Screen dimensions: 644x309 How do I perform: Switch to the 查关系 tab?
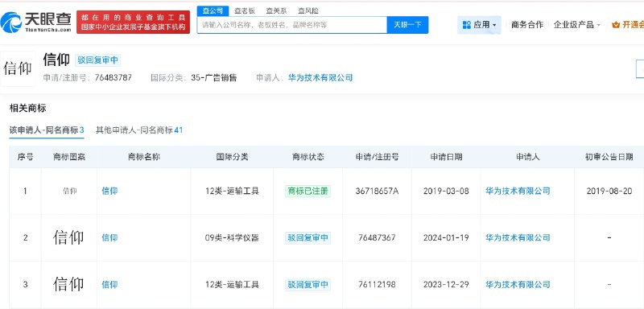(x=276, y=11)
